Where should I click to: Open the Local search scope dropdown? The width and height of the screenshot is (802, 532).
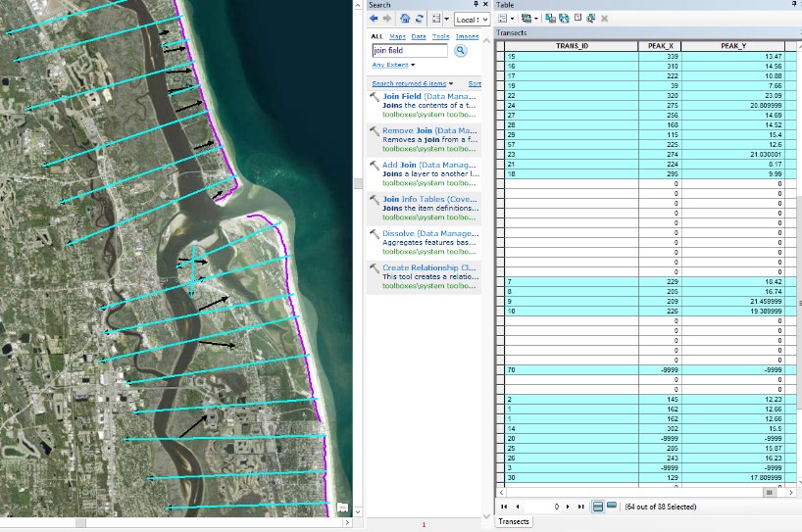pyautogui.click(x=472, y=20)
